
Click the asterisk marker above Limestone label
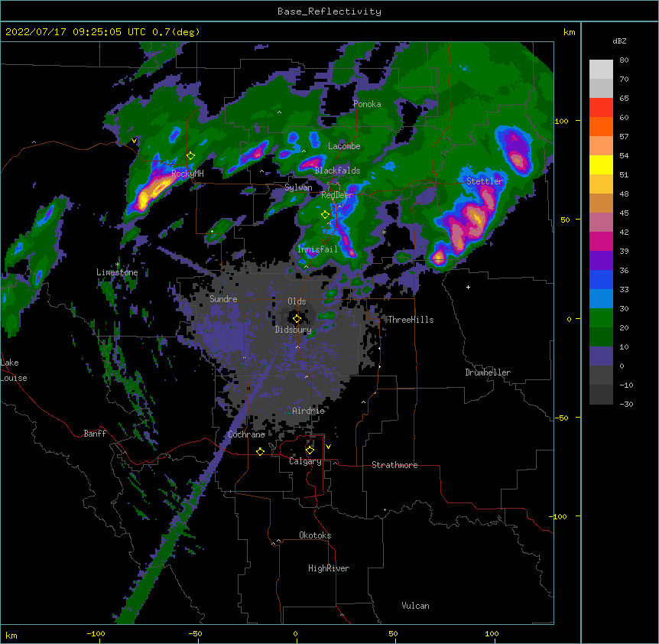pyautogui.click(x=117, y=265)
